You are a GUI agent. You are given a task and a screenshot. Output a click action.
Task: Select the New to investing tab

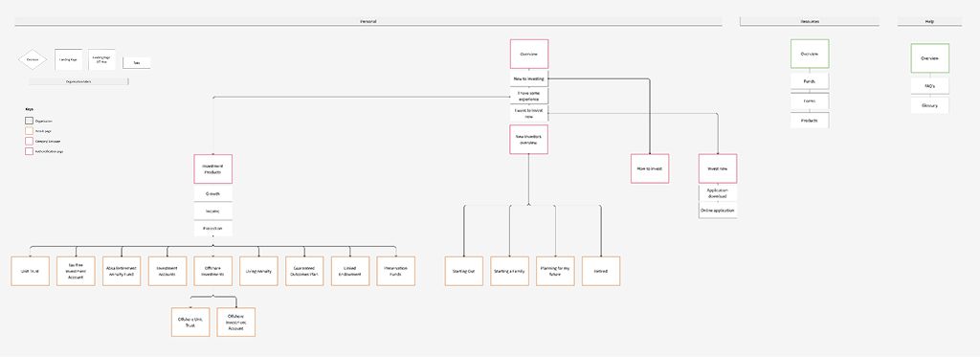[x=528, y=78]
